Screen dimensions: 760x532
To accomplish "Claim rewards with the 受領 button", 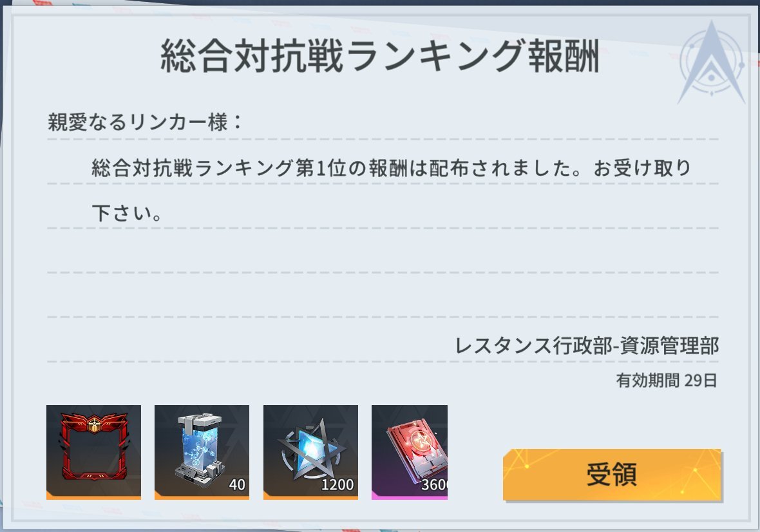I will 612,474.
